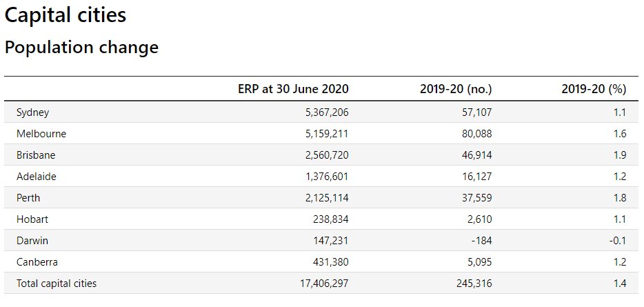Select the Sydney row label

coord(32,112)
